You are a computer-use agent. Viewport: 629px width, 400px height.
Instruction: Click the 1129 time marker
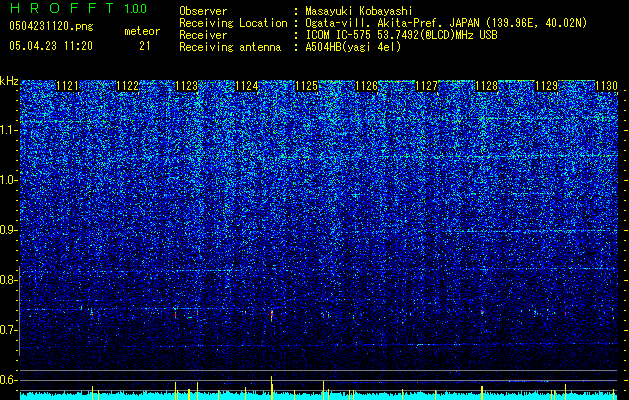tap(546, 86)
